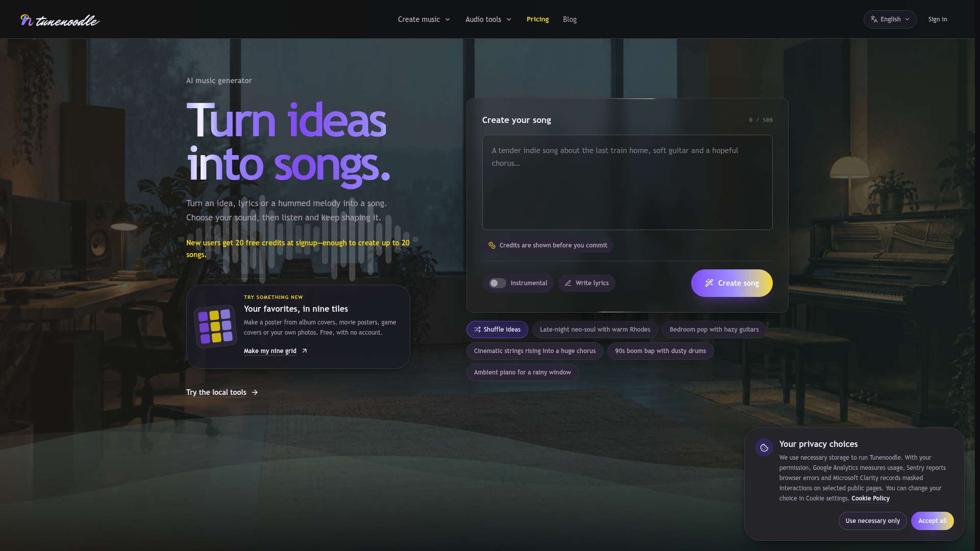Click the Sign in link
Image resolution: width=980 pixels, height=551 pixels.
938,19
